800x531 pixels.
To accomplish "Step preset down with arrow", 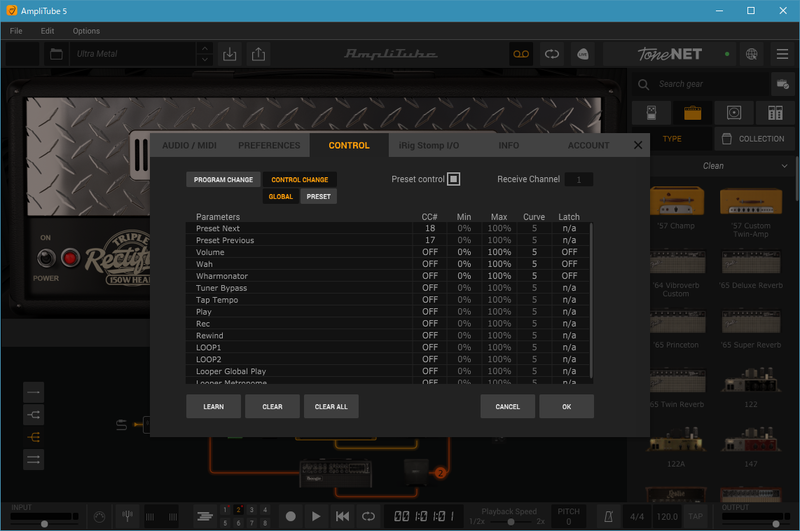I will pyautogui.click(x=205, y=60).
